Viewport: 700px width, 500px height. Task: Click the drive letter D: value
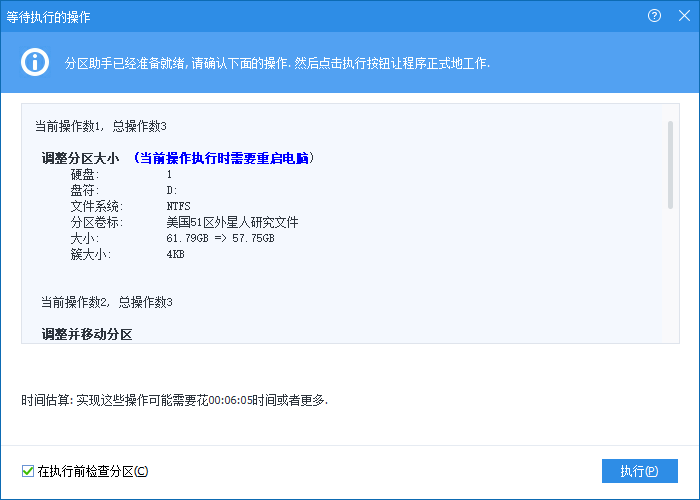coord(172,190)
